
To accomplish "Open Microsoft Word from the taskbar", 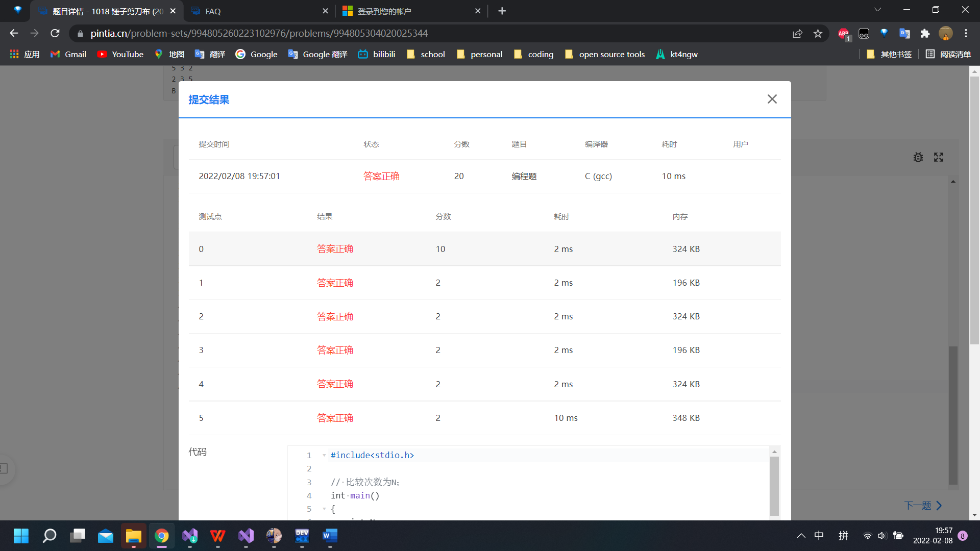I will click(330, 536).
